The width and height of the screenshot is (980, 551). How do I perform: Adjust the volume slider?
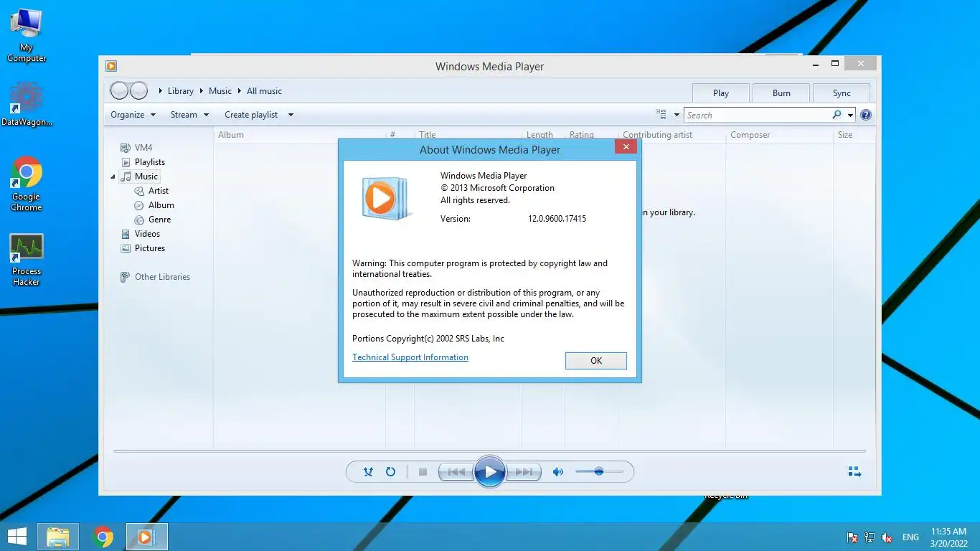(x=599, y=471)
